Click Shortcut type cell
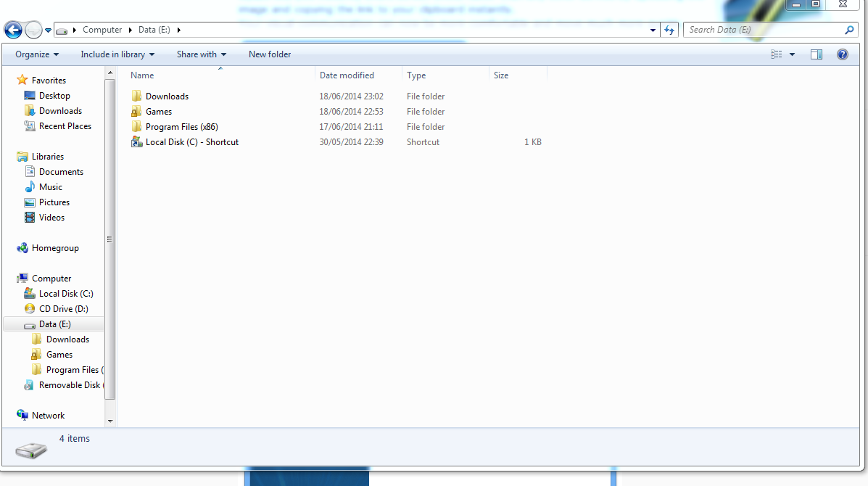Screen dimensions: 868x486 point(423,142)
